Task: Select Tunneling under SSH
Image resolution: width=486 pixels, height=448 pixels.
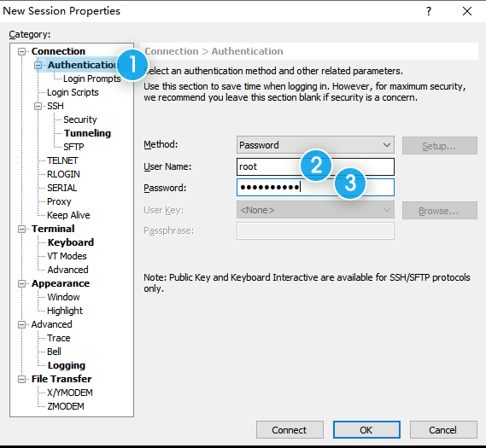Action: coord(87,133)
